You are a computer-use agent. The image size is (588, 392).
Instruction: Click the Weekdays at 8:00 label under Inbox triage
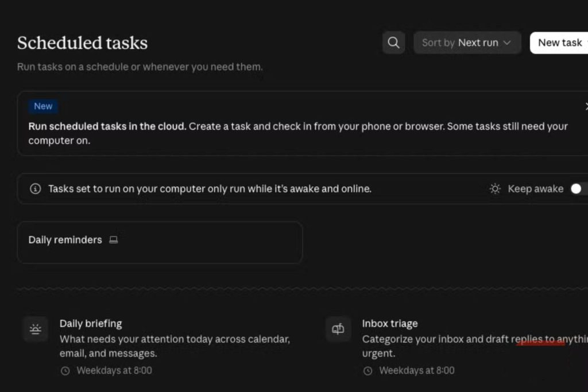[x=417, y=371]
